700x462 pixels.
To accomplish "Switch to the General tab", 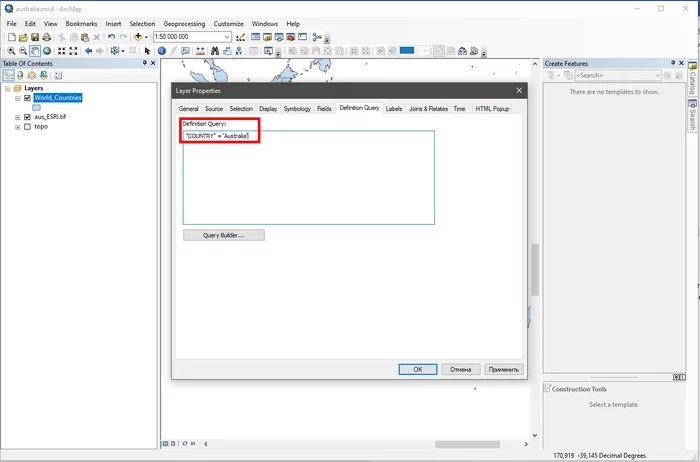I will 188,108.
